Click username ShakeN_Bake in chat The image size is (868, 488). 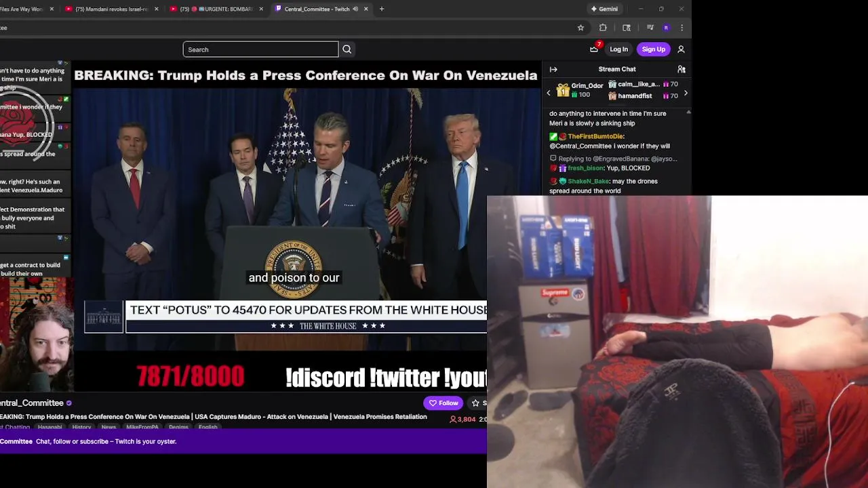click(588, 181)
